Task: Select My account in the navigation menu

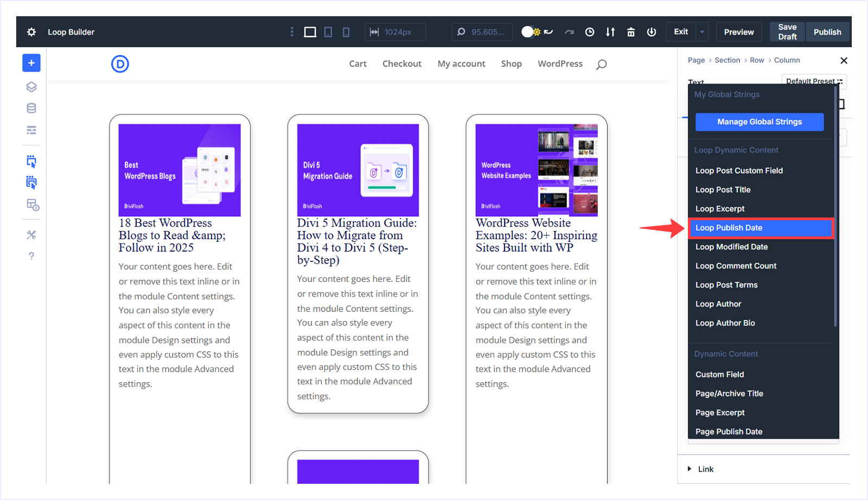Action: click(461, 63)
